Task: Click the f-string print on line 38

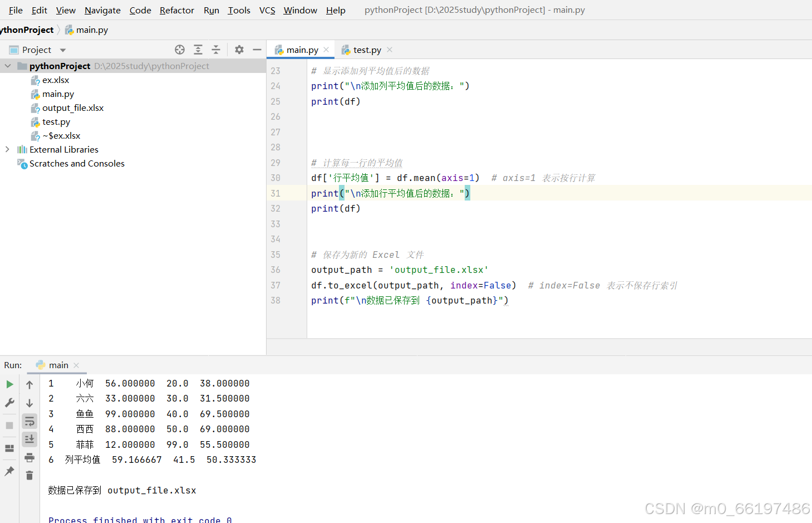Action: tap(410, 300)
